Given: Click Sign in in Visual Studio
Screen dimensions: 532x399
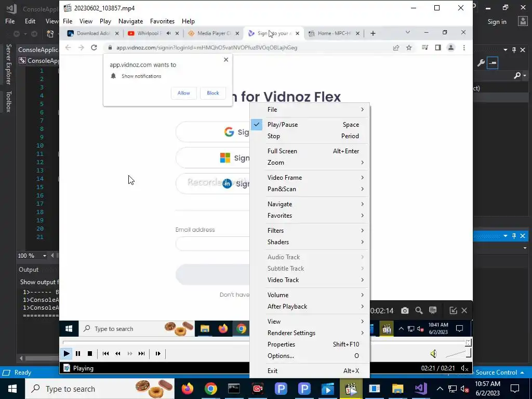Looking at the screenshot, I should tap(497, 22).
